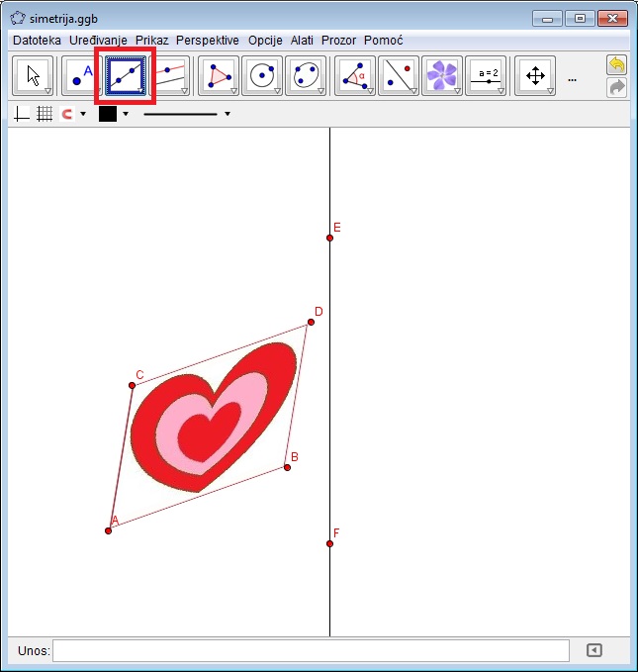Minimize the simetrija.ggb window
The image size is (638, 672).
pyautogui.click(x=547, y=19)
